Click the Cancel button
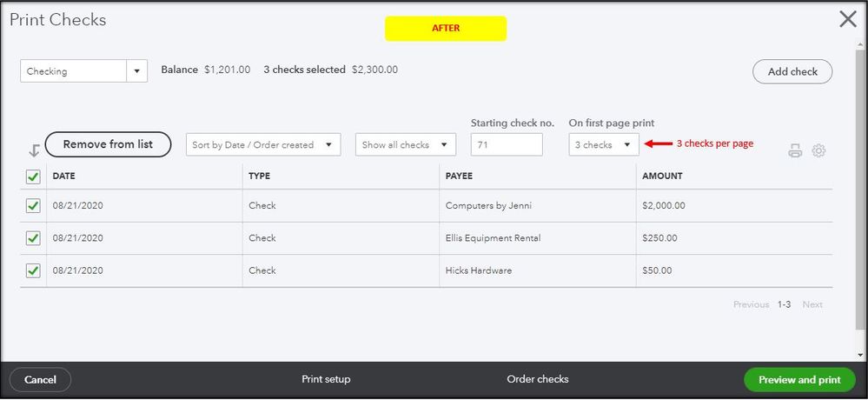868x400 pixels. 40,380
